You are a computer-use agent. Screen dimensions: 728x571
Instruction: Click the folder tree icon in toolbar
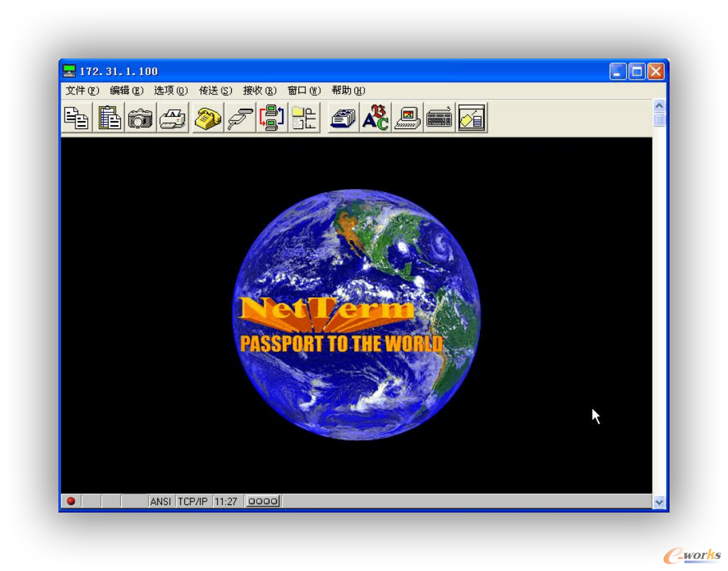pos(304,118)
